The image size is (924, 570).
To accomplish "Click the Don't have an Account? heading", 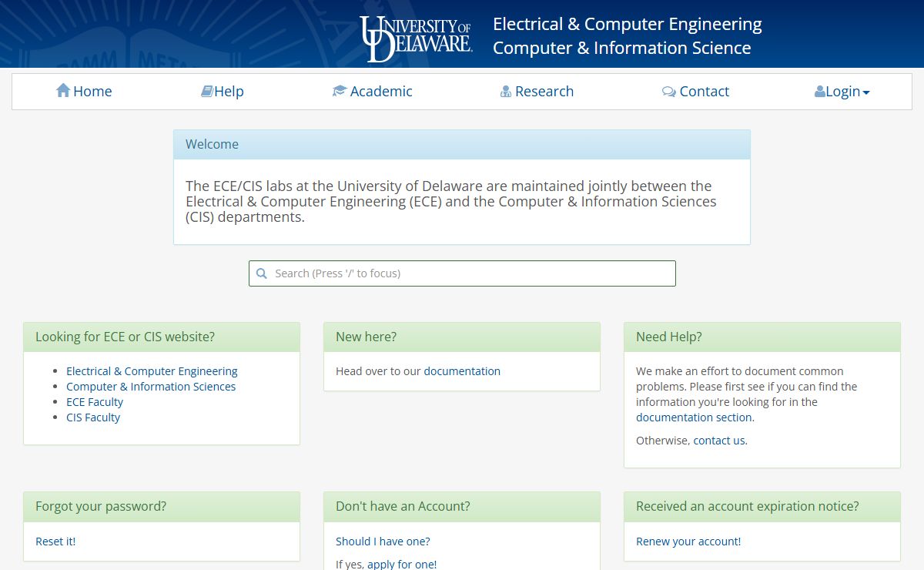I will [x=462, y=507].
